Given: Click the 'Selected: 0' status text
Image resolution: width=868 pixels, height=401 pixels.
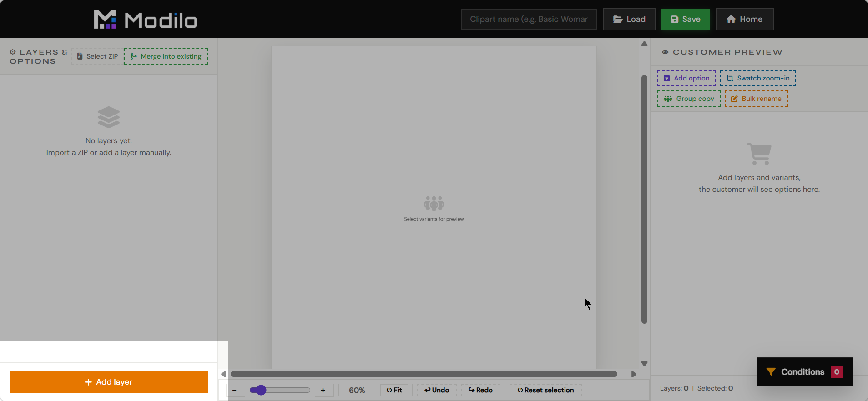Looking at the screenshot, I should point(715,388).
